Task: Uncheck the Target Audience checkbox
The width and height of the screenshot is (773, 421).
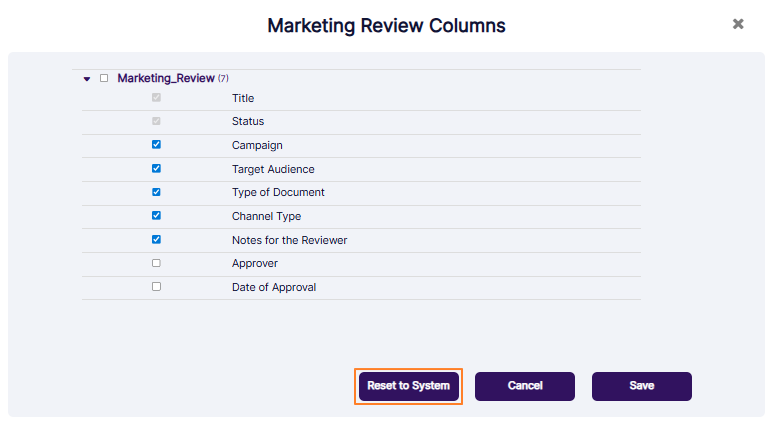Action: click(x=156, y=168)
